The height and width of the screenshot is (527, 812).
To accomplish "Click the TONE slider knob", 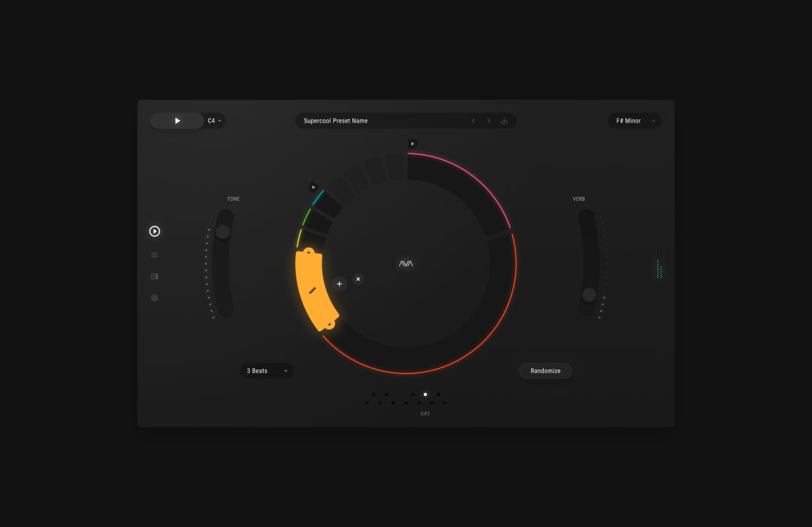I will pyautogui.click(x=223, y=232).
